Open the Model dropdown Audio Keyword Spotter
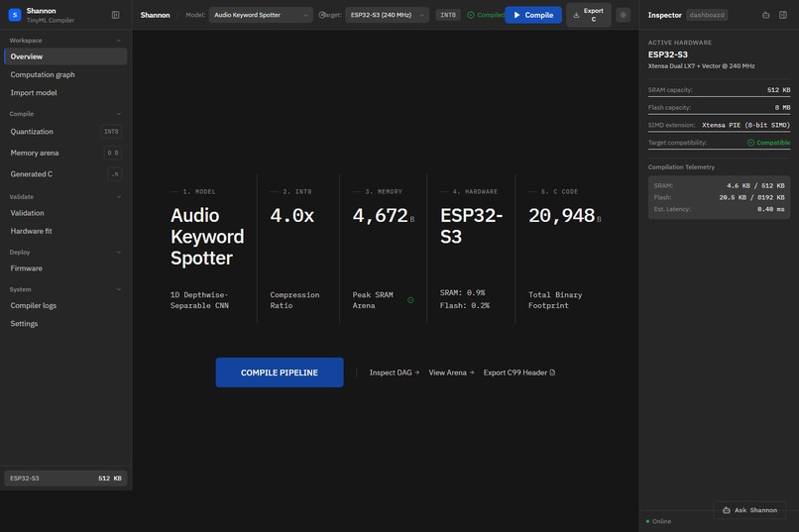The image size is (799, 532). coord(261,15)
